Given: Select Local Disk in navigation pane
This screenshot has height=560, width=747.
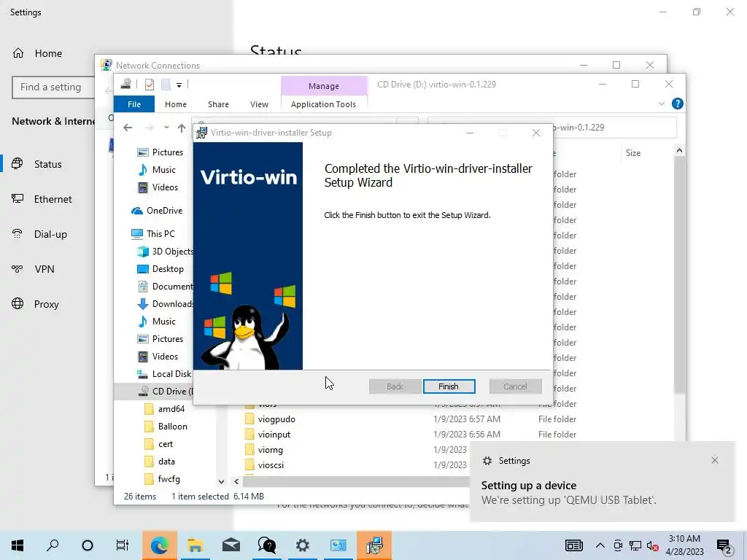Looking at the screenshot, I should [x=164, y=374].
